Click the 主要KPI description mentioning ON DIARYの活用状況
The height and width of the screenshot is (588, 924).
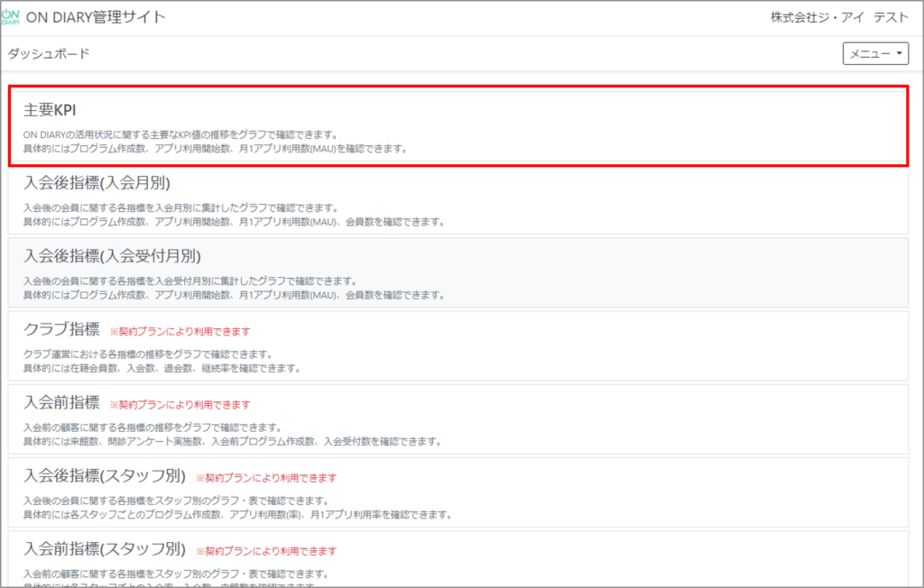(x=180, y=134)
